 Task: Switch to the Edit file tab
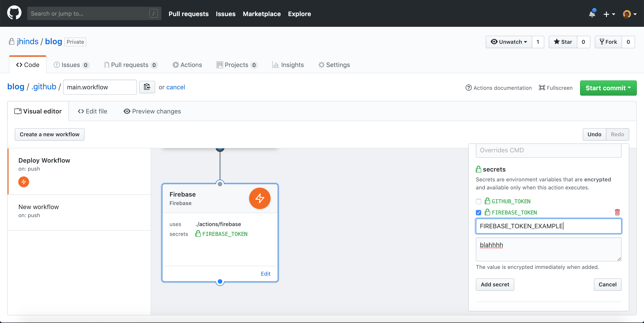[x=93, y=111]
